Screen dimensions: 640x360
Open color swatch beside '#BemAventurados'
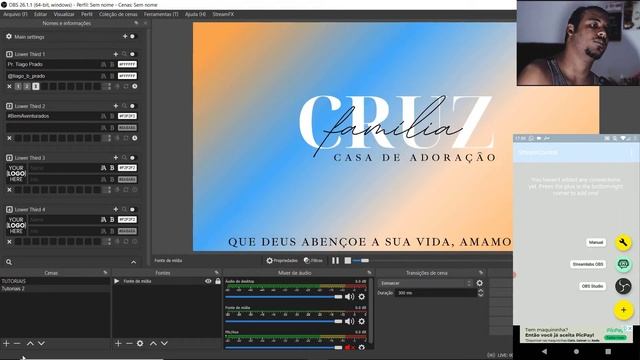(x=127, y=116)
